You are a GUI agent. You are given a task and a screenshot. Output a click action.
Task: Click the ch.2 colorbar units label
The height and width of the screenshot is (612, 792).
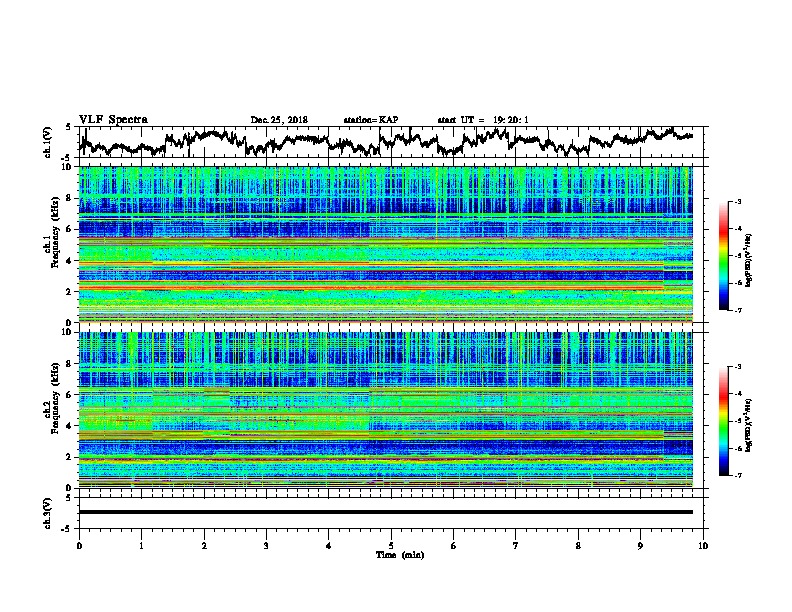point(749,425)
